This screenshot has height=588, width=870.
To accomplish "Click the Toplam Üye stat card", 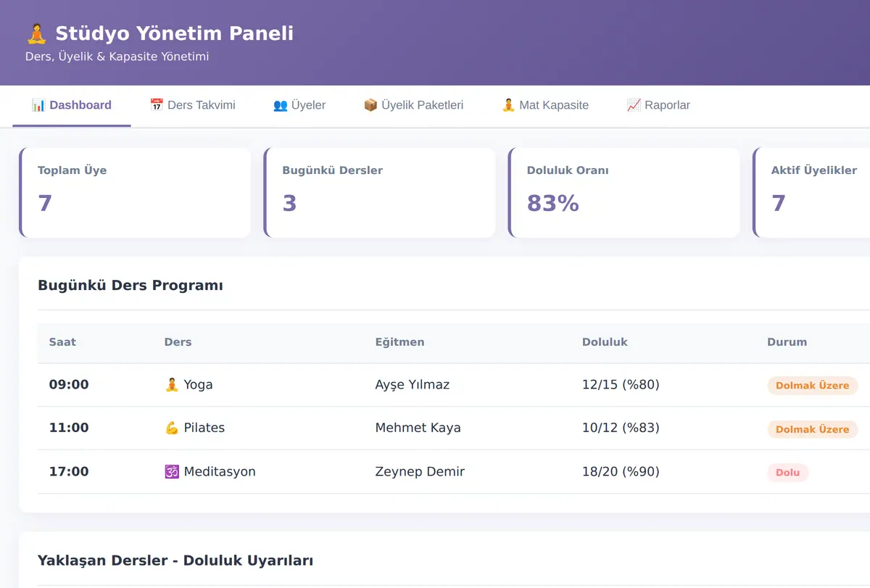I will click(x=135, y=193).
